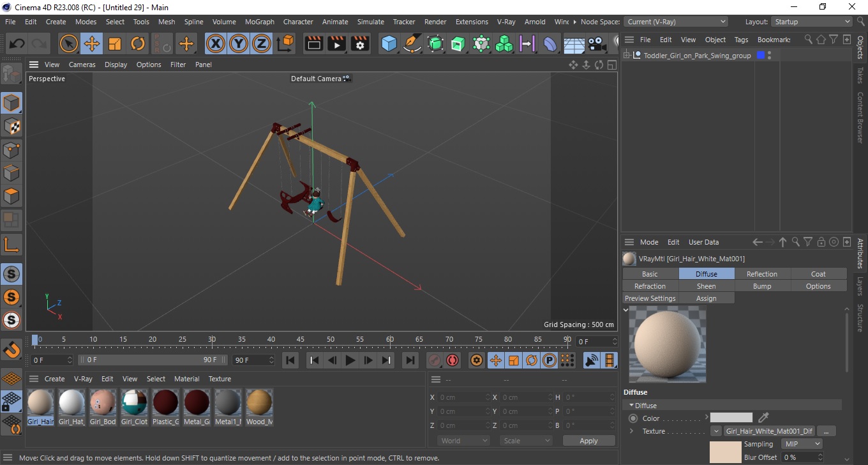Render to Picture Viewer
This screenshot has height=465, width=868.
(337, 43)
